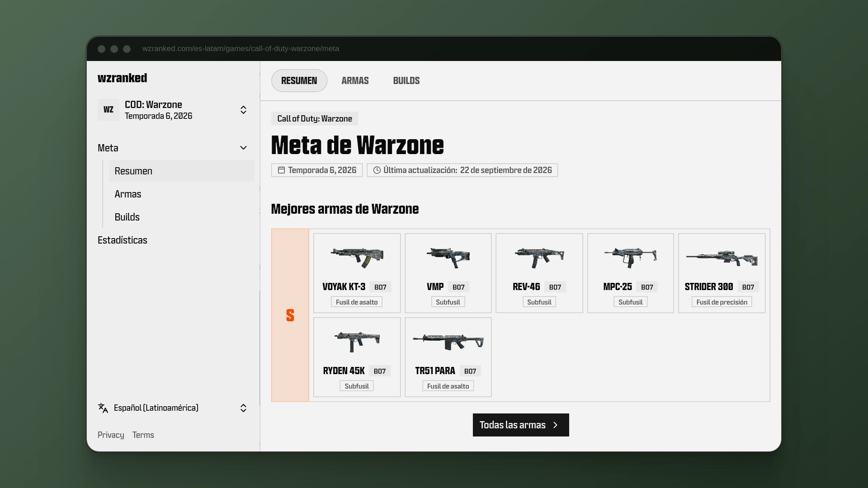Select the RESUMEN tab
Image resolution: width=868 pixels, height=488 pixels.
coord(299,80)
